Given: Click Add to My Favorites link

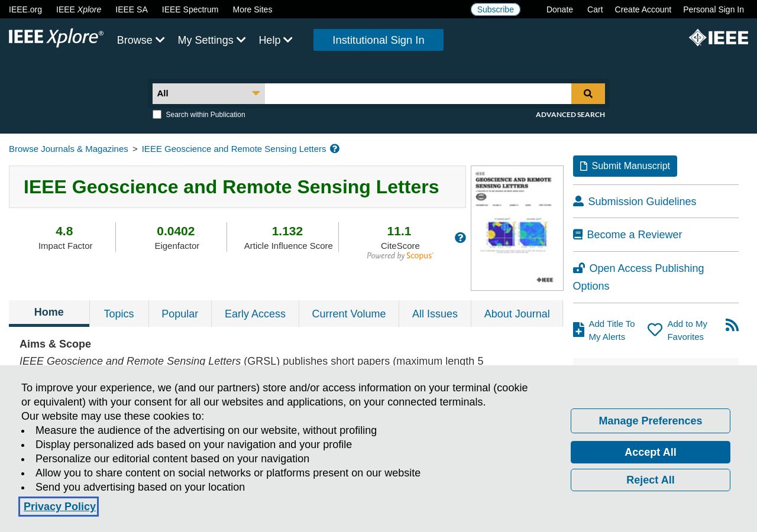Looking at the screenshot, I should tap(687, 330).
